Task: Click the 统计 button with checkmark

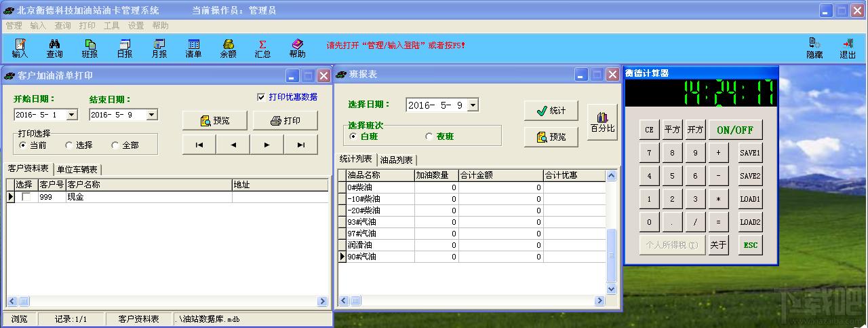Action: tap(550, 111)
